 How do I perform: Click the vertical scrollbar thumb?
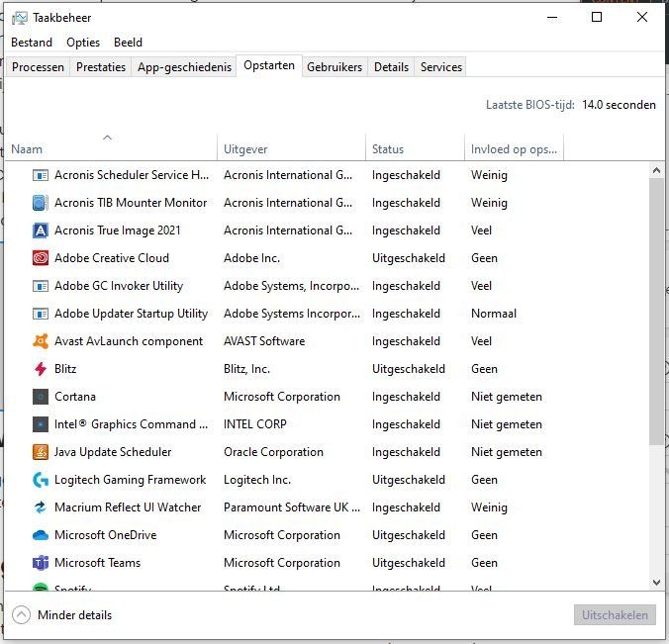pyautogui.click(x=656, y=313)
